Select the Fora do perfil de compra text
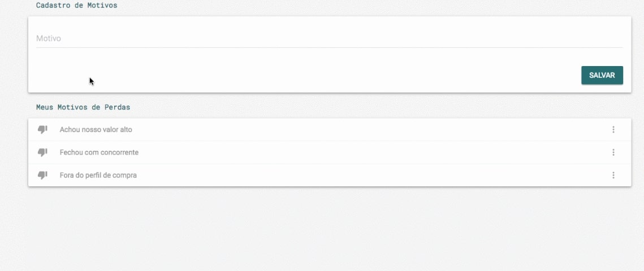Screen dimensions: 644x271 (98, 176)
